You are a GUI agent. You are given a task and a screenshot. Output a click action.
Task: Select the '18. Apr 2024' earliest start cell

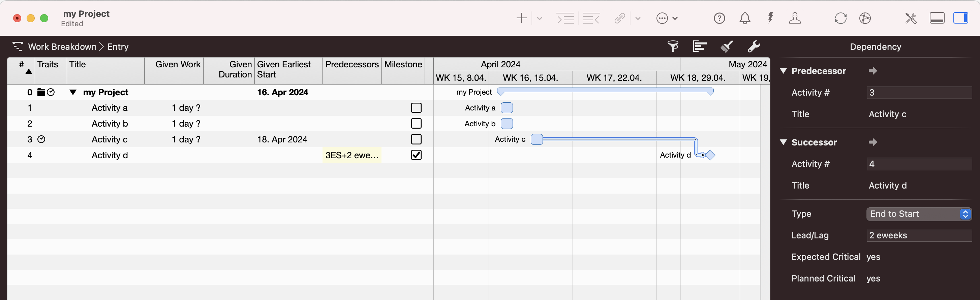click(288, 139)
